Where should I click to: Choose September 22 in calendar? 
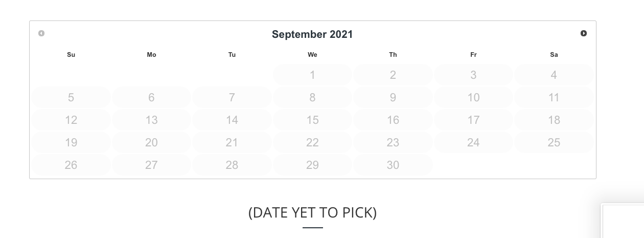[312, 143]
